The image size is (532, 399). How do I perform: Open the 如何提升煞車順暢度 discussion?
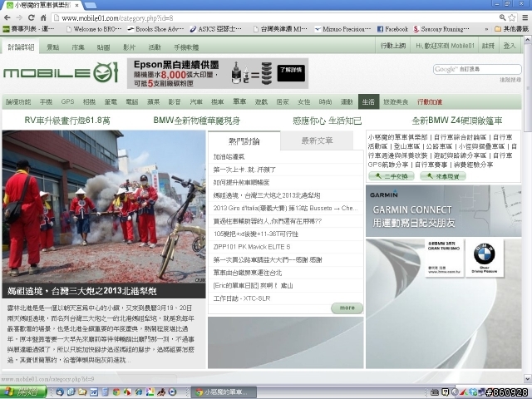(x=241, y=183)
